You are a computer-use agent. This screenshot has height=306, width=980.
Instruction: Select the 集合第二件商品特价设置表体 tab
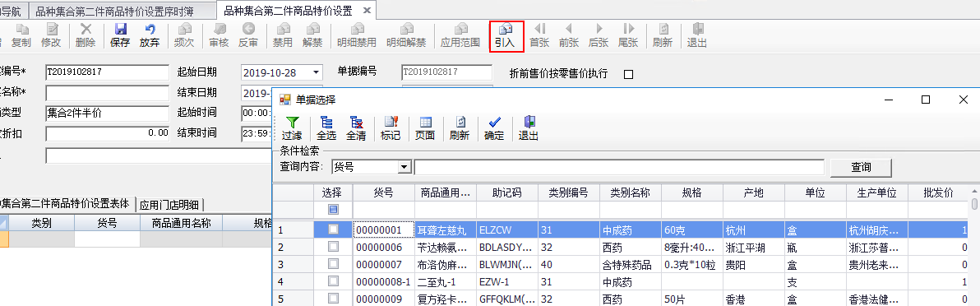coord(67,203)
